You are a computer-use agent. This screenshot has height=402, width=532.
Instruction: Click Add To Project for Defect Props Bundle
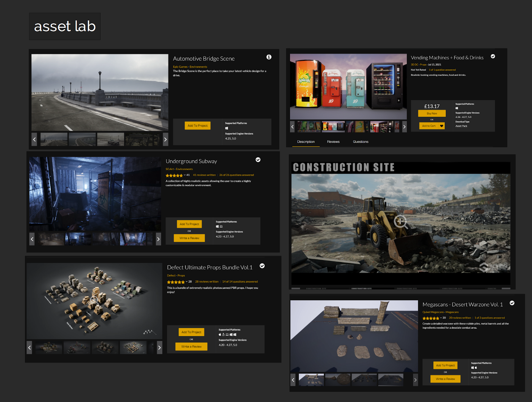pos(191,332)
